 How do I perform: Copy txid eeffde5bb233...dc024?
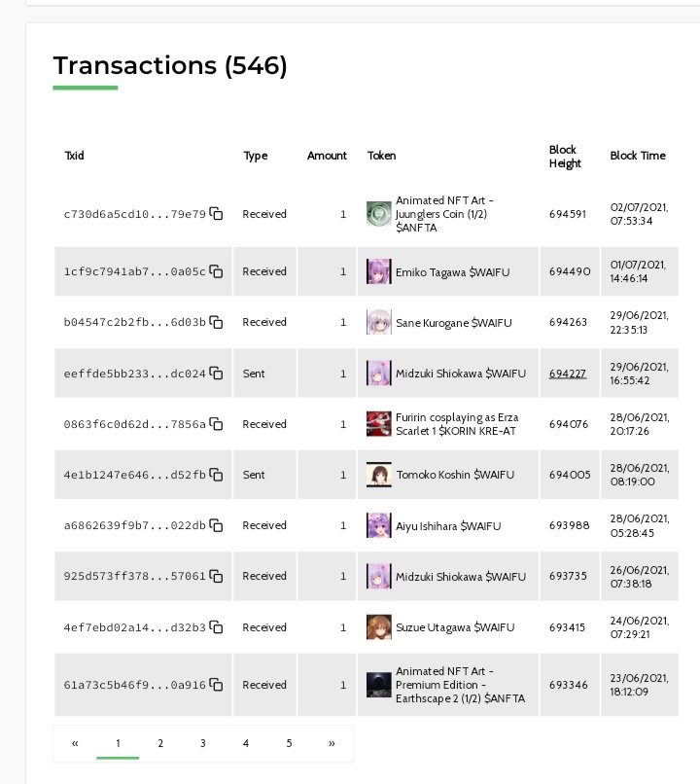click(x=216, y=373)
